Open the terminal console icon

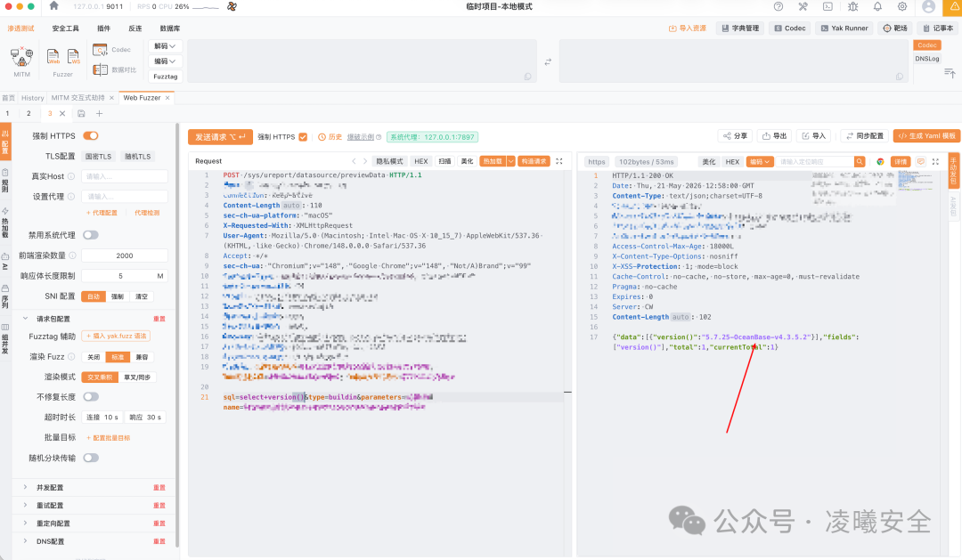click(827, 6)
